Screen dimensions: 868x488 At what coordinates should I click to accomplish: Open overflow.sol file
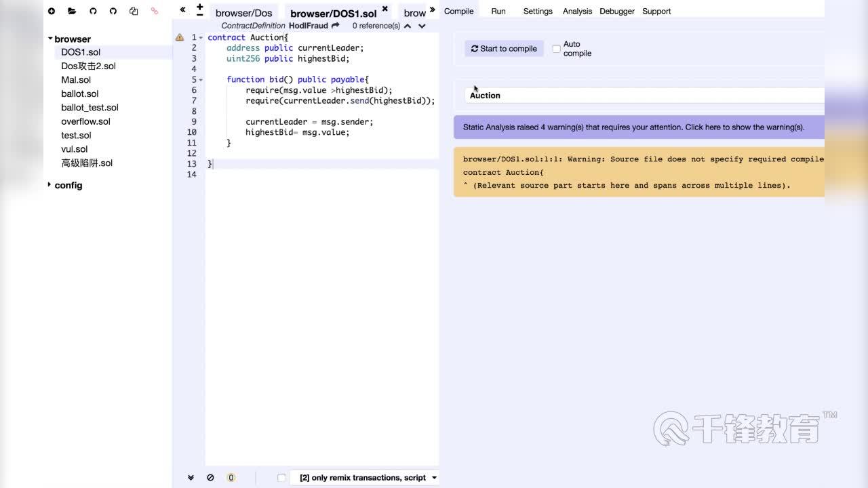[85, 121]
